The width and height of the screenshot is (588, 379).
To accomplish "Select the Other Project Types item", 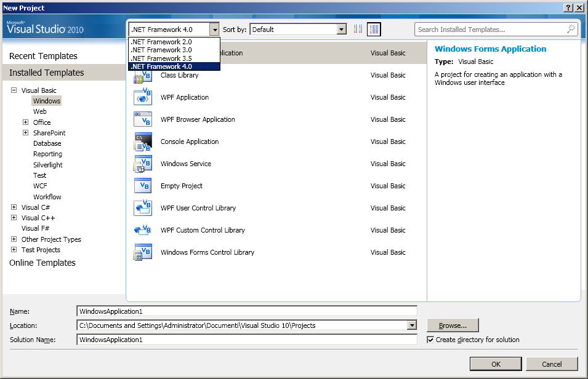I will 51,239.
